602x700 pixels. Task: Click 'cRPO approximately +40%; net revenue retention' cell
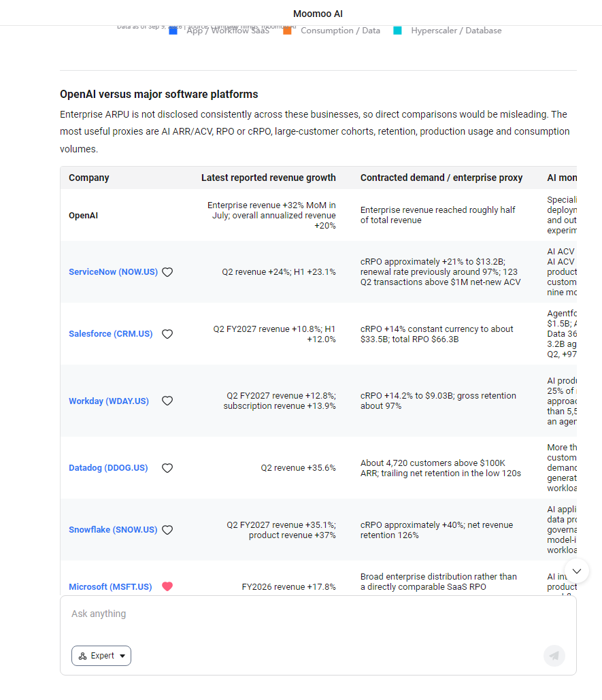coord(437,530)
